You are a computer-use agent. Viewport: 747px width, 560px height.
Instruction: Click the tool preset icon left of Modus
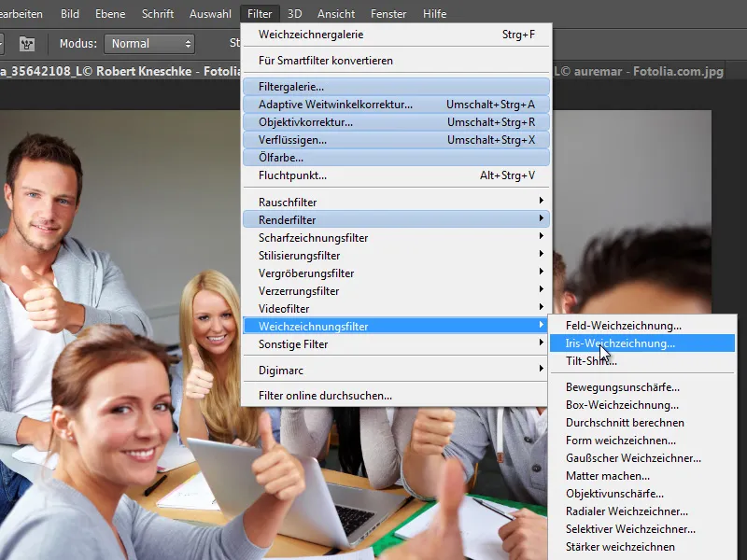27,44
